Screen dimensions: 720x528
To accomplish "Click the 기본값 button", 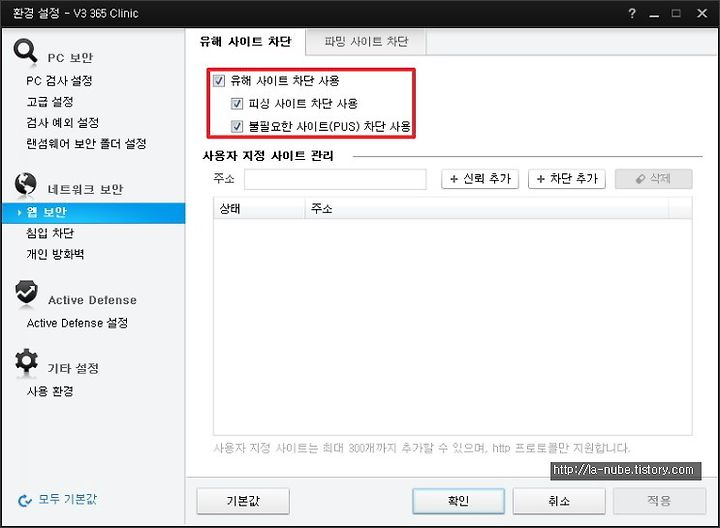I will 243,501.
